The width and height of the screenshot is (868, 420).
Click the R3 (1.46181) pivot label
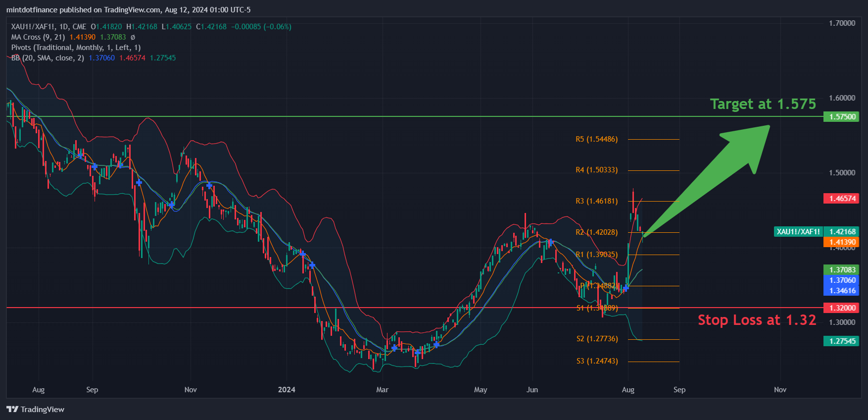(x=597, y=201)
